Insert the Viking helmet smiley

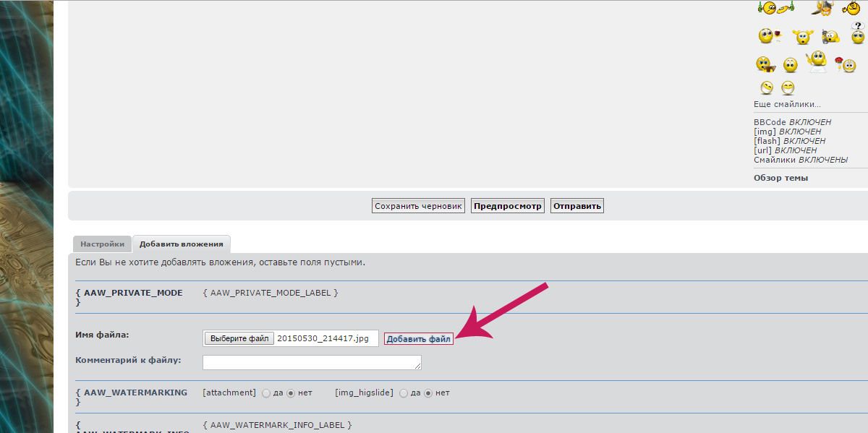tap(822, 8)
